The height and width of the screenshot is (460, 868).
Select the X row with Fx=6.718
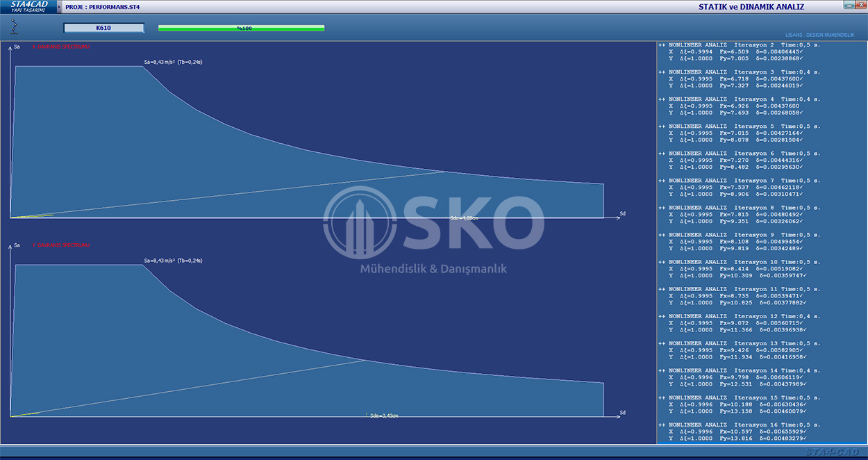pos(737,79)
